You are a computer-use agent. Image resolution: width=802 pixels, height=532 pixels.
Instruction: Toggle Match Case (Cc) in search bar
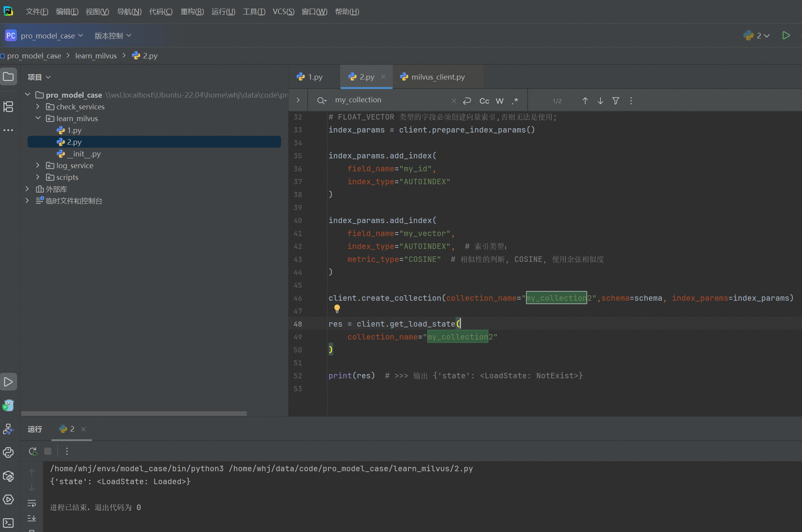[484, 101]
